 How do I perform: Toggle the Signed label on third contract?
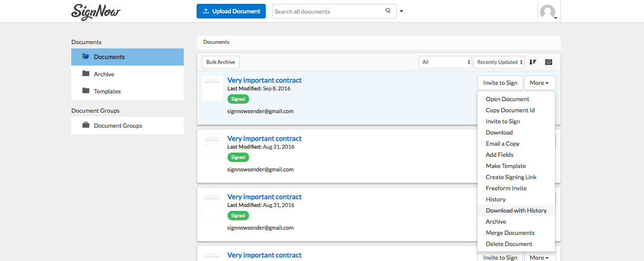pyautogui.click(x=238, y=215)
